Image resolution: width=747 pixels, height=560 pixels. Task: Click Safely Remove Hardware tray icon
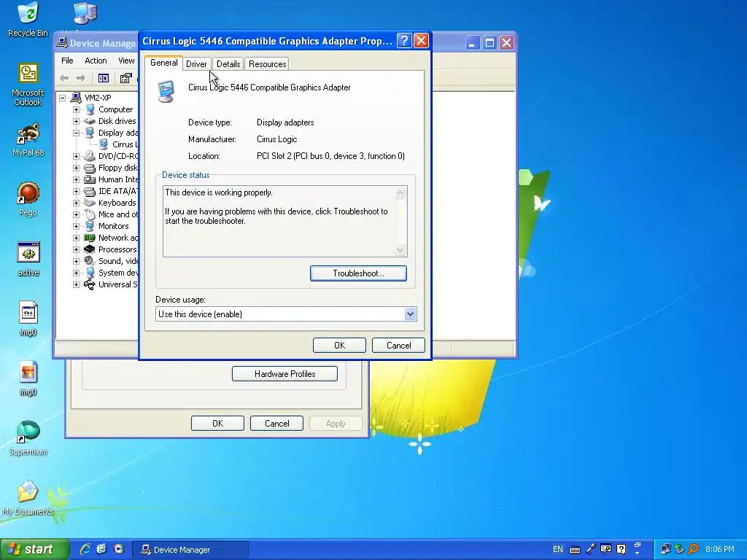(679, 550)
